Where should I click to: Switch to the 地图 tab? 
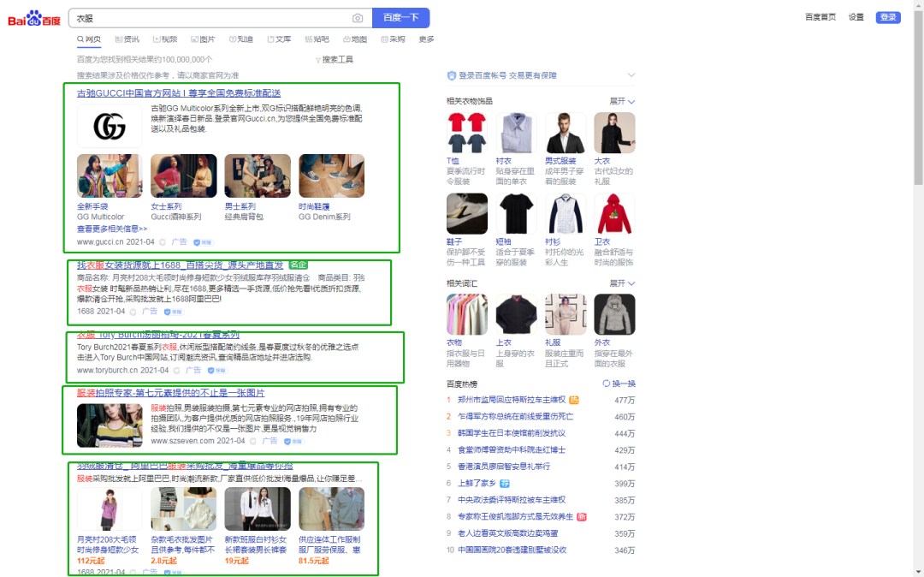coord(355,39)
